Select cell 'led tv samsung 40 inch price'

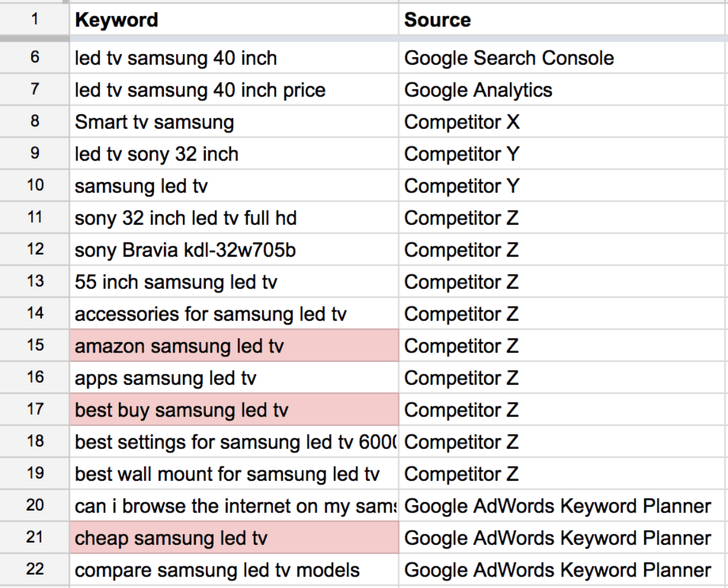point(234,90)
